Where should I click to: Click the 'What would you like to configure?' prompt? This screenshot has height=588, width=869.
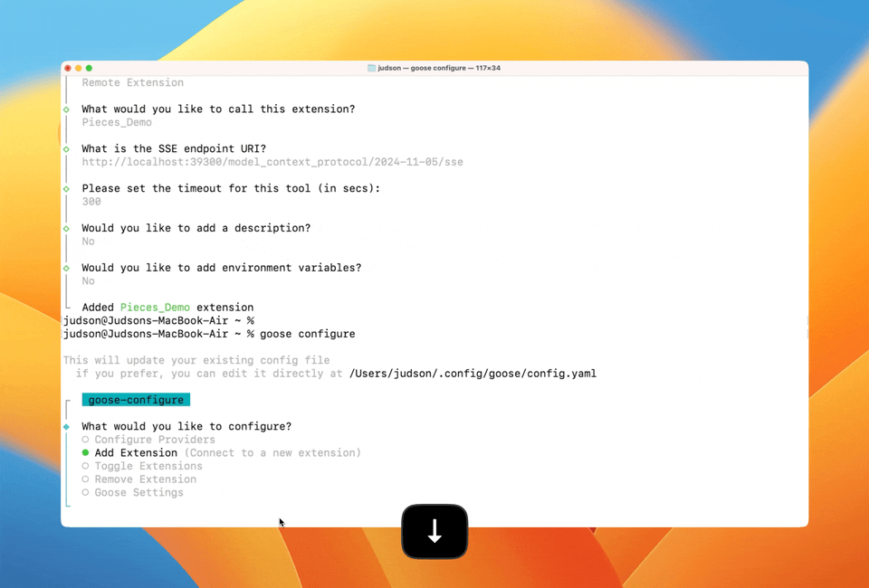coord(186,426)
